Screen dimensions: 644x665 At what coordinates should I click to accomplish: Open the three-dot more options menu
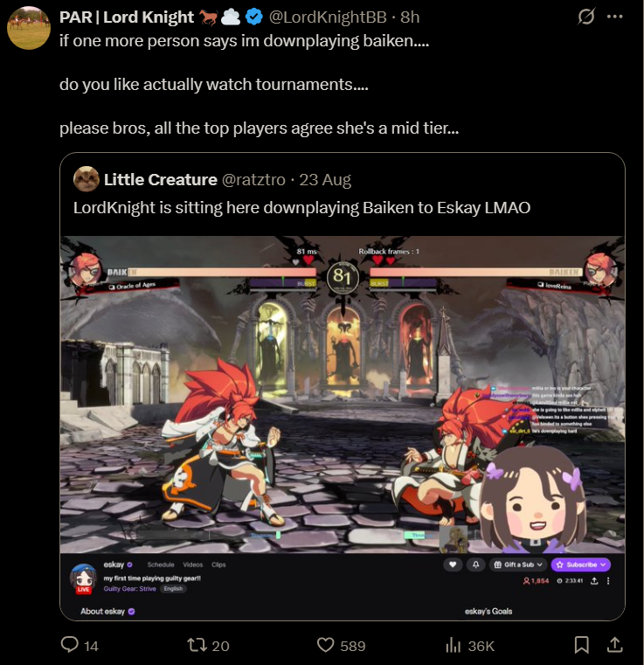pyautogui.click(x=615, y=17)
